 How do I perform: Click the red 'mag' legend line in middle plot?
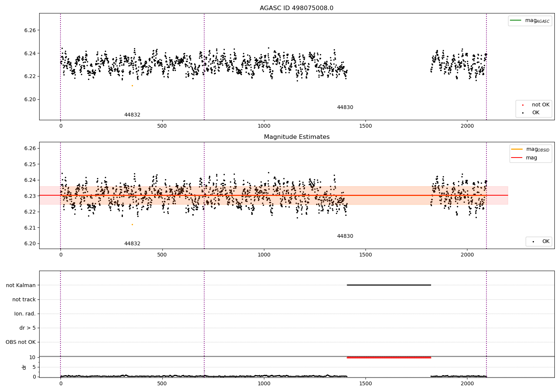[517, 158]
